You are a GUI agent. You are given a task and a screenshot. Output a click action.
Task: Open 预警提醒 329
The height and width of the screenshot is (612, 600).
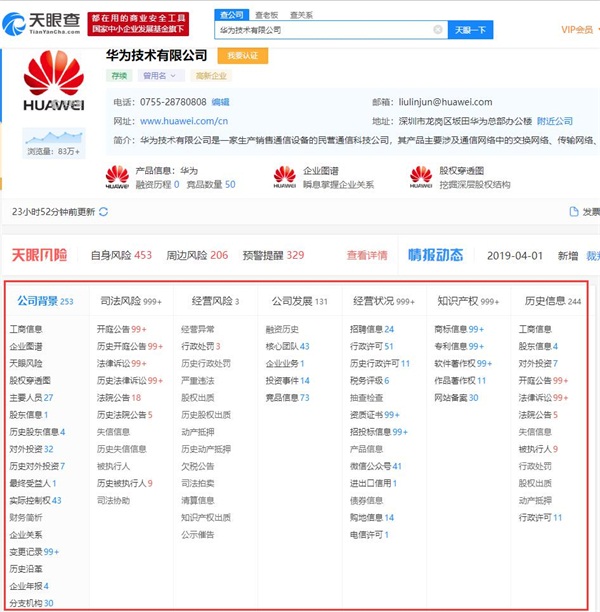[273, 255]
